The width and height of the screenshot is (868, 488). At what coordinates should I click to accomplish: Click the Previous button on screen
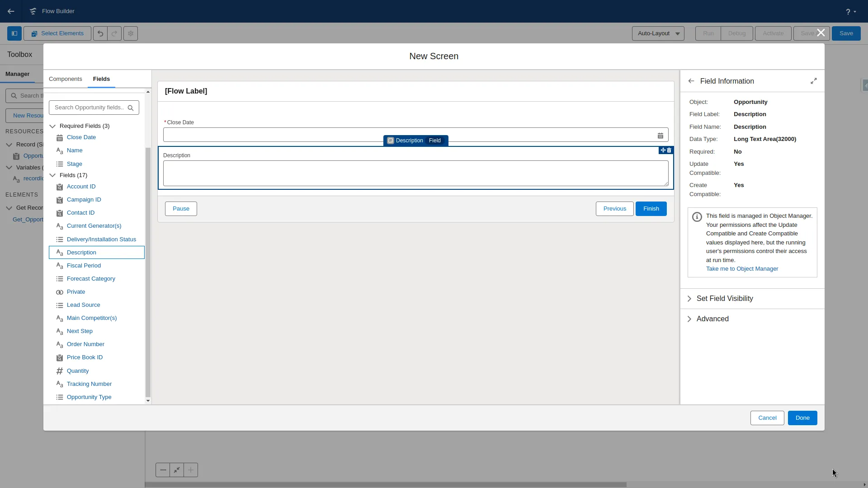click(614, 208)
